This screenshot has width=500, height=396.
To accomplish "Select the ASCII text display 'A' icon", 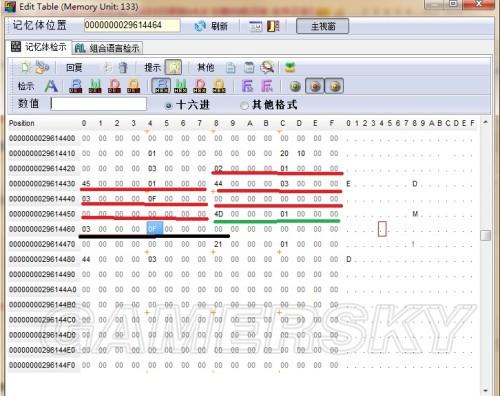I will click(x=51, y=86).
